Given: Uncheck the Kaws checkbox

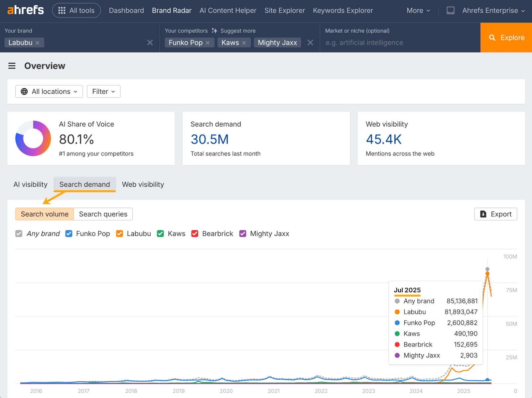Looking at the screenshot, I should [160, 234].
